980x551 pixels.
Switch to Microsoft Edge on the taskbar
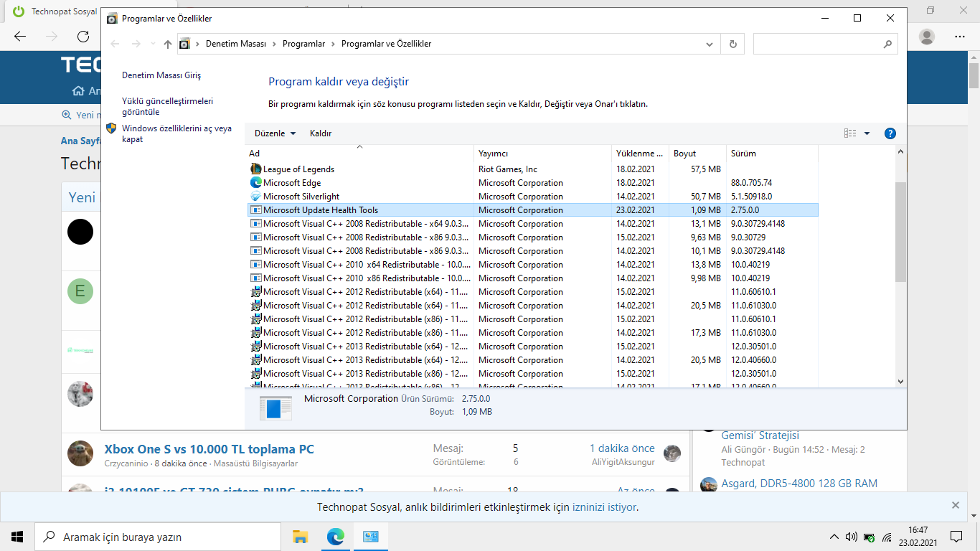(336, 537)
